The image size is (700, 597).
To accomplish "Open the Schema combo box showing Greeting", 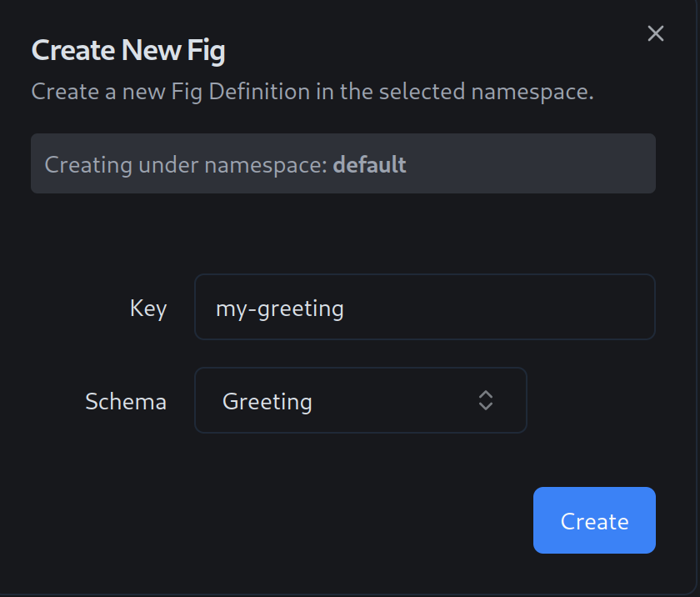I will 360,400.
